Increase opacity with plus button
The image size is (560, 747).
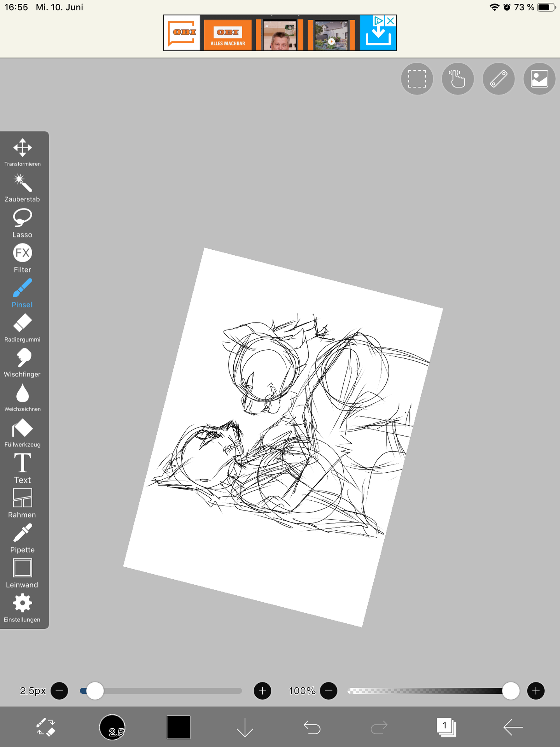(536, 691)
